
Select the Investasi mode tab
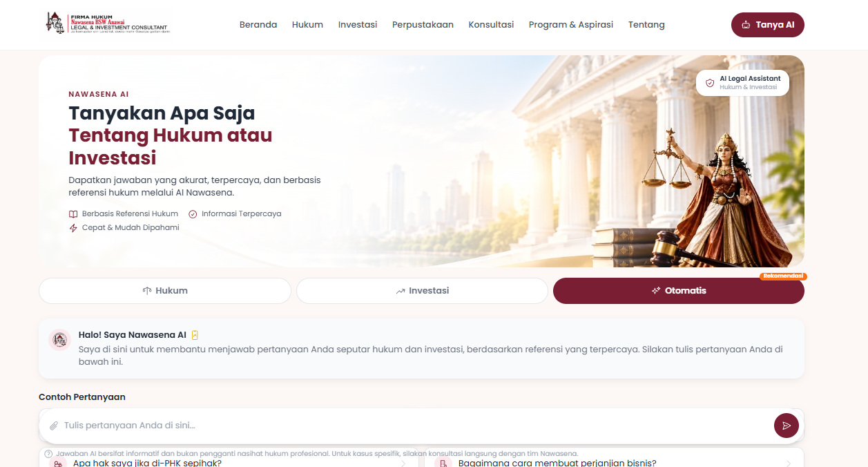[x=422, y=291]
